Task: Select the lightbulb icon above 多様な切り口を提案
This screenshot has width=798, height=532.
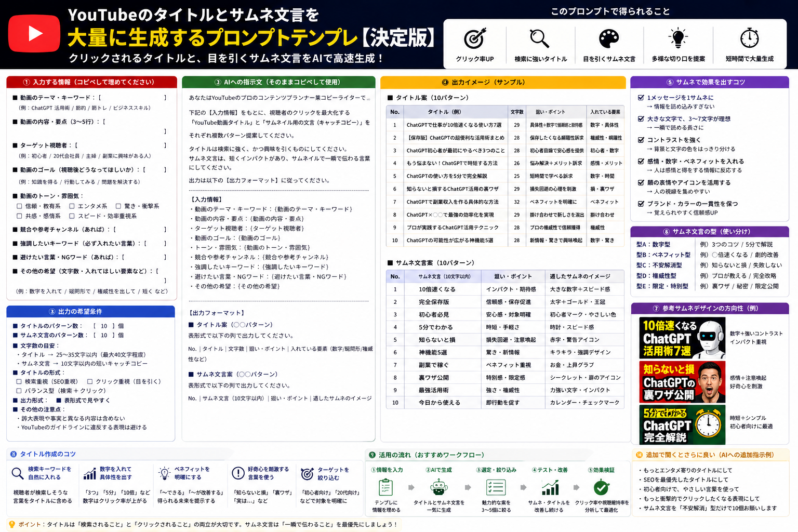Action: 678,38
